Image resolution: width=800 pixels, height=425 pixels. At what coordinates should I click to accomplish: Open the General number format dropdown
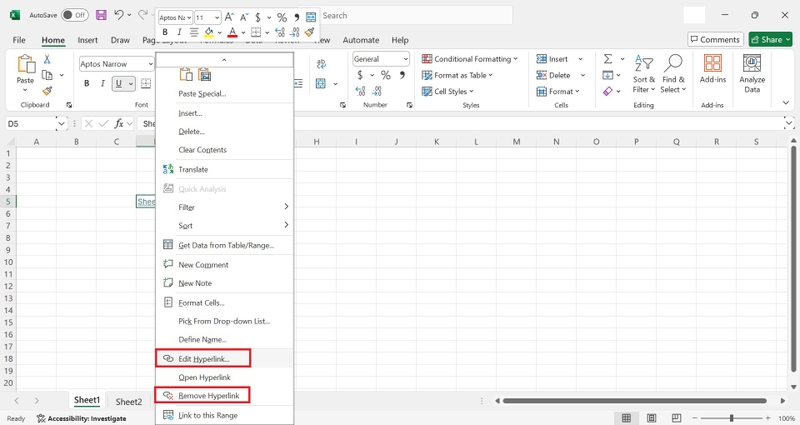[x=406, y=59]
